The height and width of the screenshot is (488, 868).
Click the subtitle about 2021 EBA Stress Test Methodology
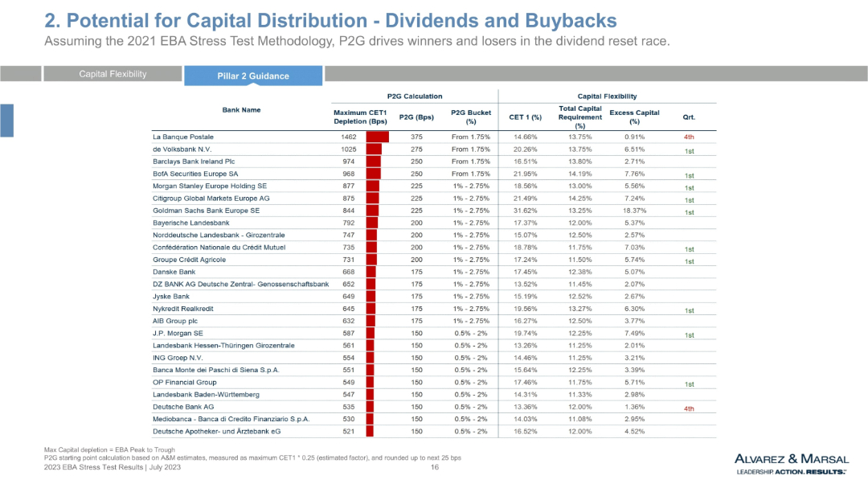357,41
